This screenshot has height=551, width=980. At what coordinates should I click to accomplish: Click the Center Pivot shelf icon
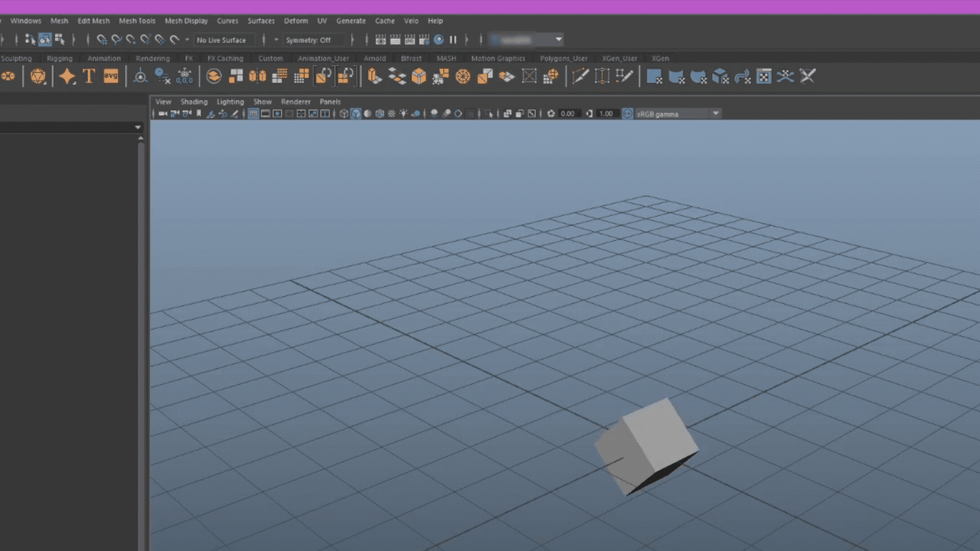[x=140, y=76]
